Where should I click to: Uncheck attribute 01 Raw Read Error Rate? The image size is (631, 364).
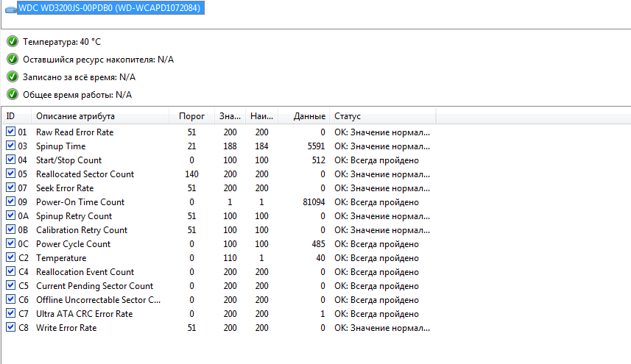tap(11, 132)
